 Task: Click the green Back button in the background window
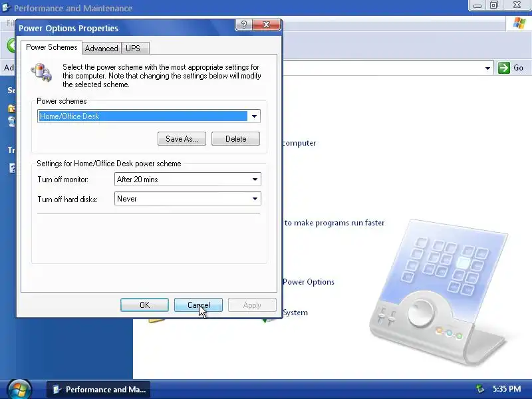pos(11,45)
